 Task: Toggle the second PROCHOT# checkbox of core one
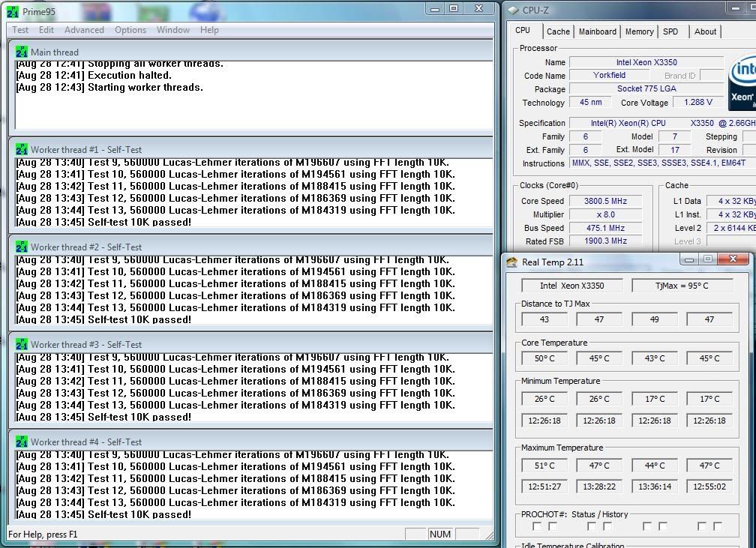pos(553,526)
